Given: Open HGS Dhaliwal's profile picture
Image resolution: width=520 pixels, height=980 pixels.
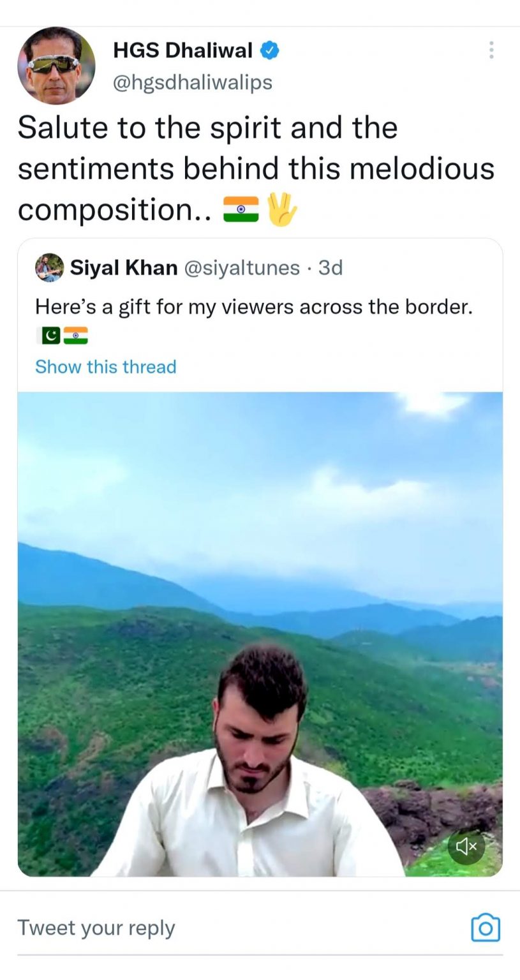Looking at the screenshot, I should click(x=56, y=66).
